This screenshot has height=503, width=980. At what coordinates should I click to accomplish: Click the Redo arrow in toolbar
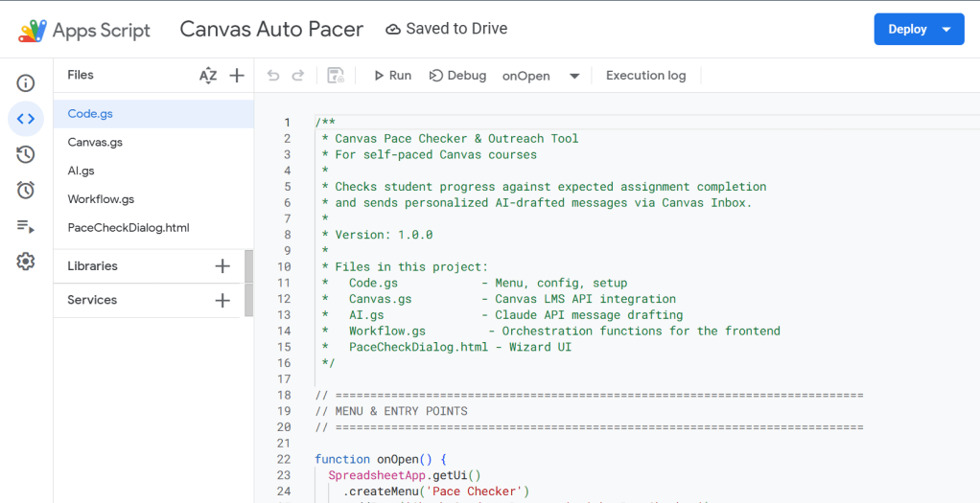[298, 76]
